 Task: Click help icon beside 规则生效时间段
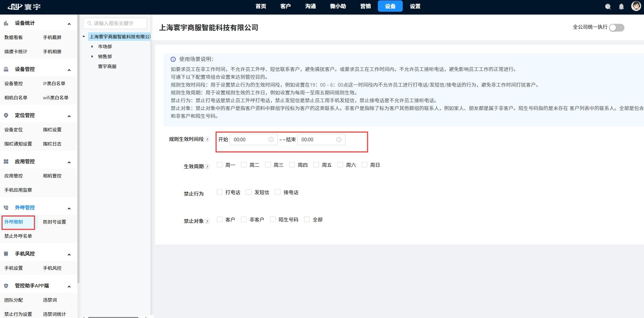point(208,139)
